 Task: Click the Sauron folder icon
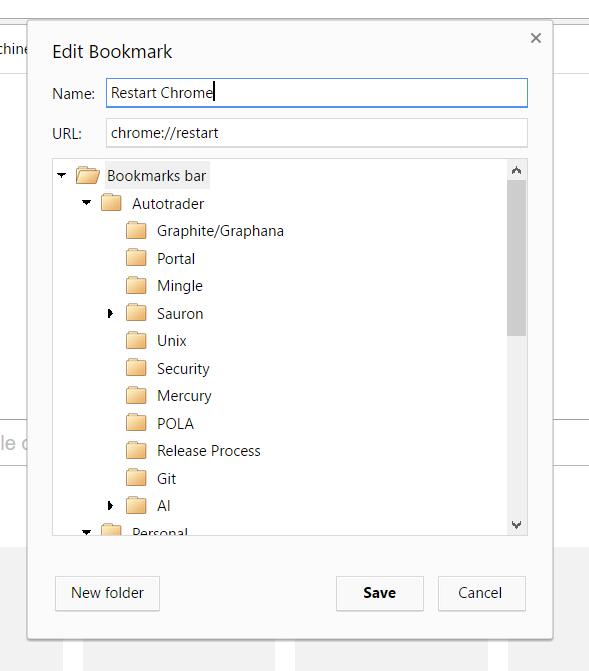coord(137,313)
